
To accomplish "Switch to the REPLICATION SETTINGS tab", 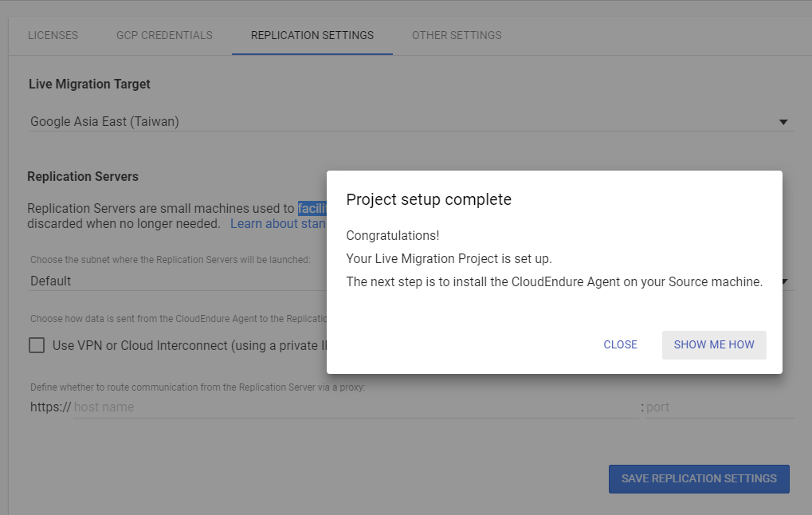I will [312, 35].
